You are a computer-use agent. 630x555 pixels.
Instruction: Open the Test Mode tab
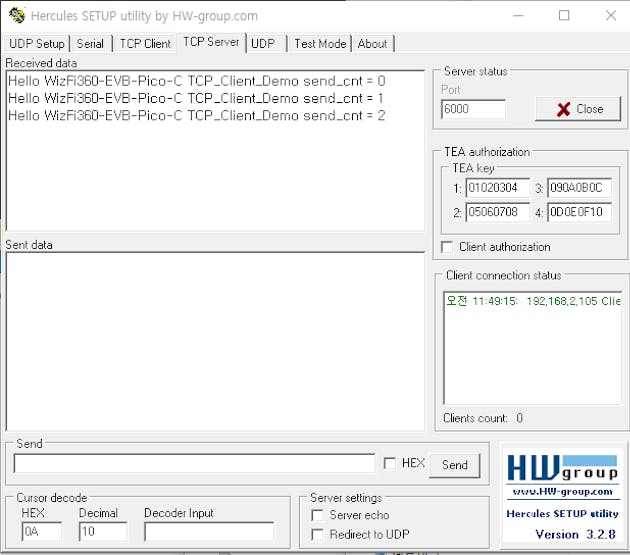tap(320, 43)
